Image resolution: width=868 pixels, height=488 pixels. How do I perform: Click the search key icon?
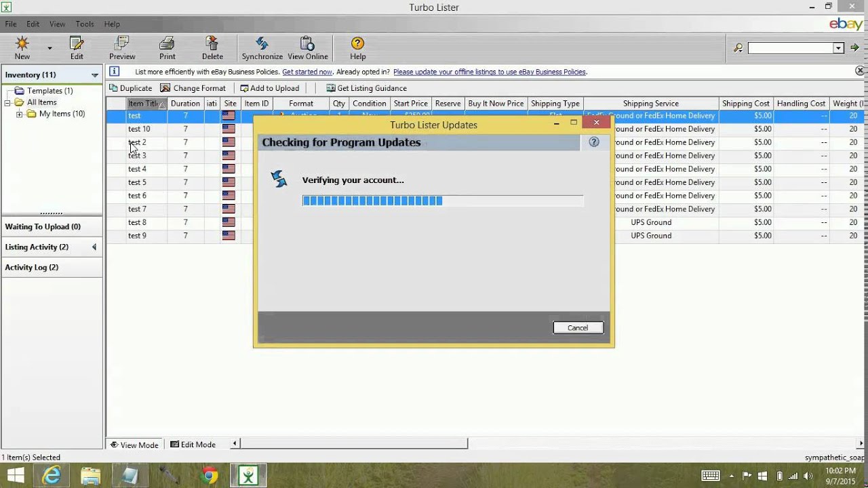point(738,48)
